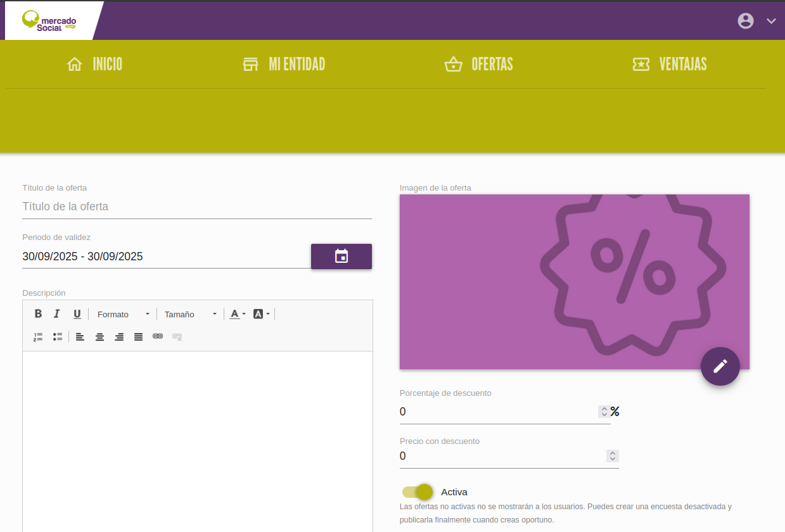The width and height of the screenshot is (785, 532).
Task: Toggle the Activa switch off
Action: [x=418, y=492]
